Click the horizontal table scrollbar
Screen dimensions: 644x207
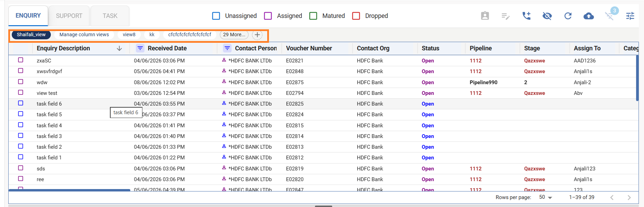click(69, 190)
